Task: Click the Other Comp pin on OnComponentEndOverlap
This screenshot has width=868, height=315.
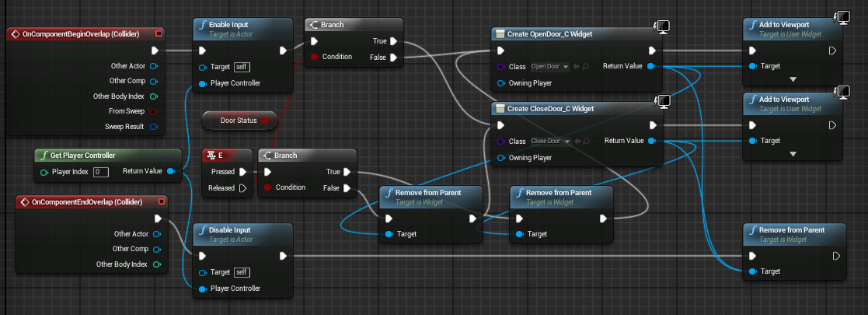Action: click(x=157, y=249)
